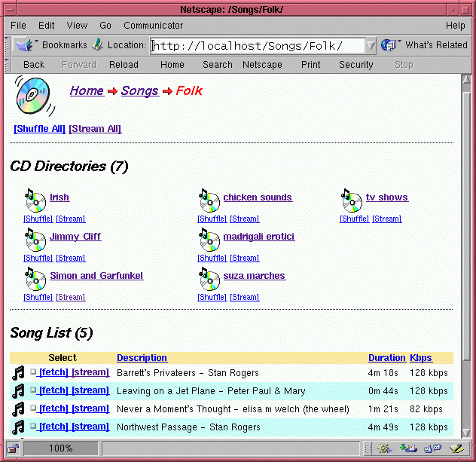Tick checkbox for Leaving on a Jet Plane
This screenshot has width=476, height=462.
tap(33, 390)
